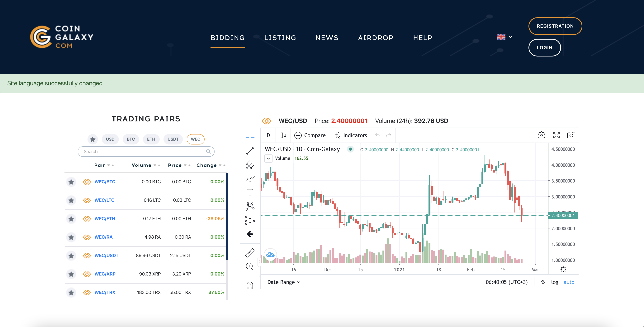This screenshot has height=327, width=644.
Task: Filter trading pairs by favorites star
Action: tap(93, 139)
